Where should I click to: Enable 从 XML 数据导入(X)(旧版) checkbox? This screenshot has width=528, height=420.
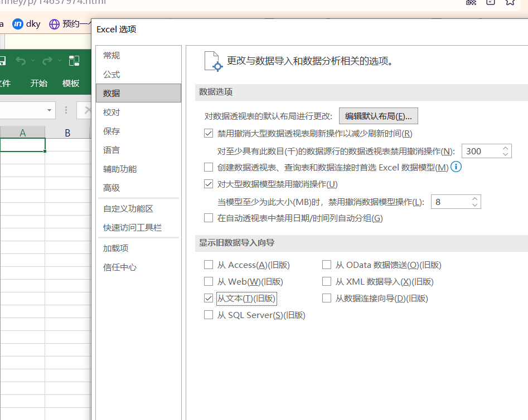tap(327, 281)
